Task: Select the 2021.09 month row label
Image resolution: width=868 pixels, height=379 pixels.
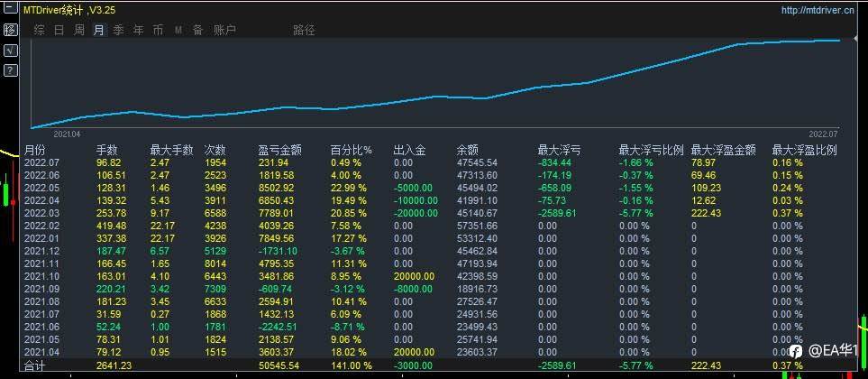Action: point(42,290)
